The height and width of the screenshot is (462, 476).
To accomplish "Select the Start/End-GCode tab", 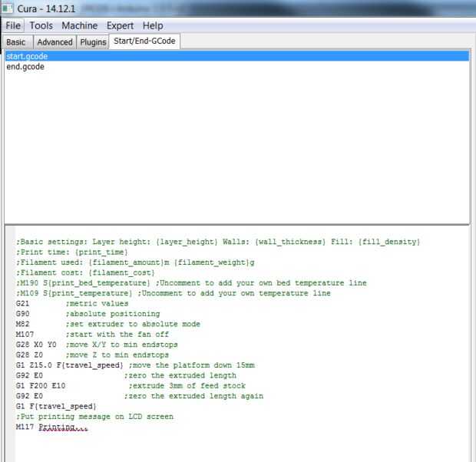I will pos(144,41).
